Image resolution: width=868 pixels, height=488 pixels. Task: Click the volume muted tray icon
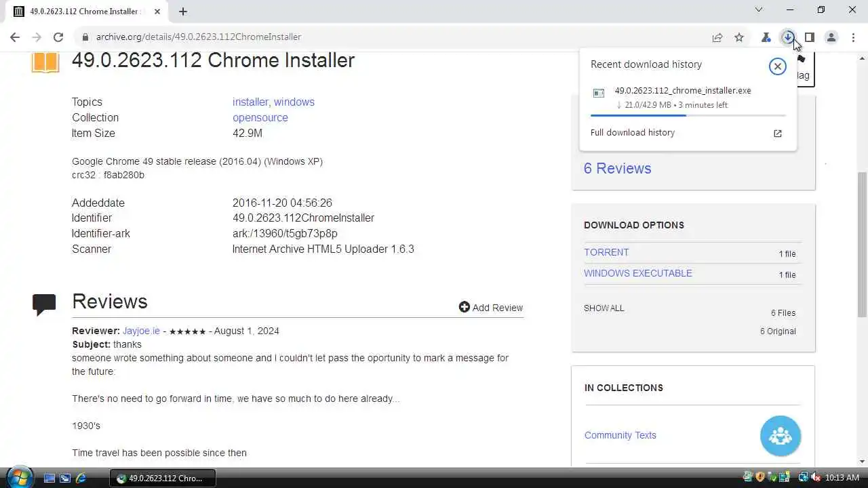[x=816, y=477]
